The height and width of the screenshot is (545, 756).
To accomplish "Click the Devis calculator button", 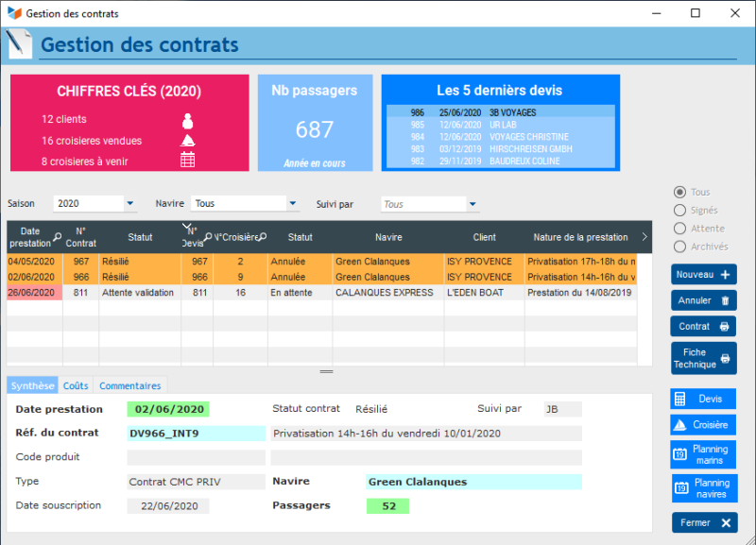I will click(x=703, y=400).
